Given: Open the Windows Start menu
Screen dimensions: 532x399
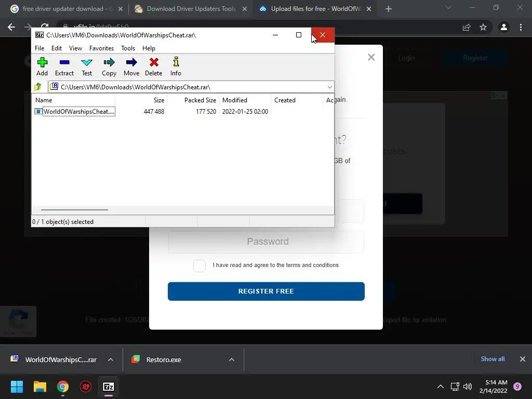Looking at the screenshot, I should [x=17, y=387].
